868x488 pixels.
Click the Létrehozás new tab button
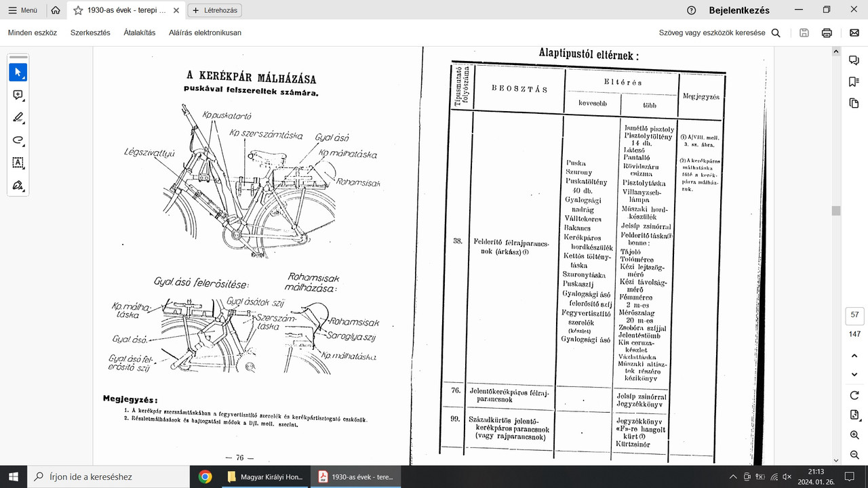pos(214,10)
